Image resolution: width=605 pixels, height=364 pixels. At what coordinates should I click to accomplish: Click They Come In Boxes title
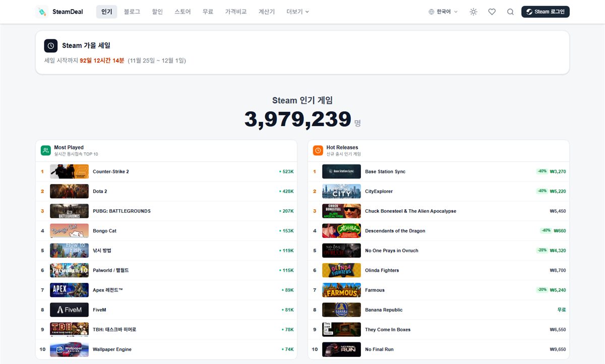pos(388,330)
